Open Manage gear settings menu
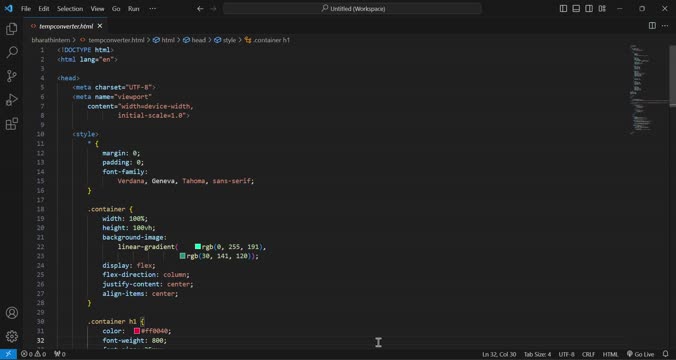The height and width of the screenshot is (360, 676). (x=12, y=336)
